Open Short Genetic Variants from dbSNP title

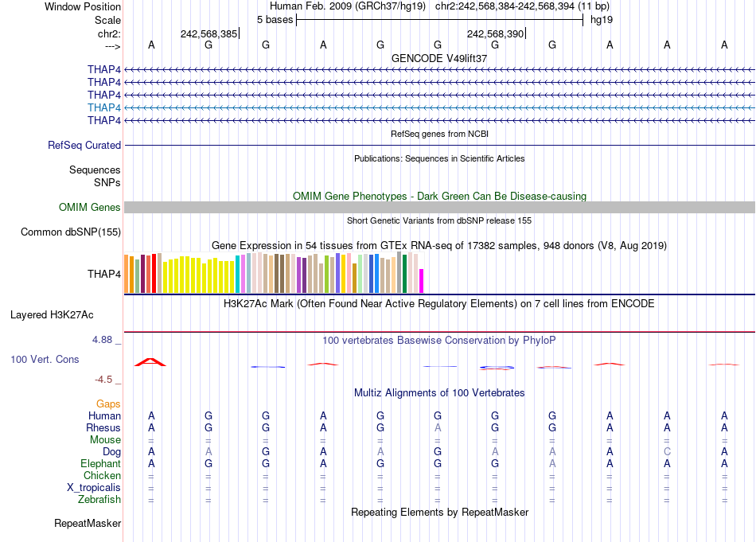point(439,220)
